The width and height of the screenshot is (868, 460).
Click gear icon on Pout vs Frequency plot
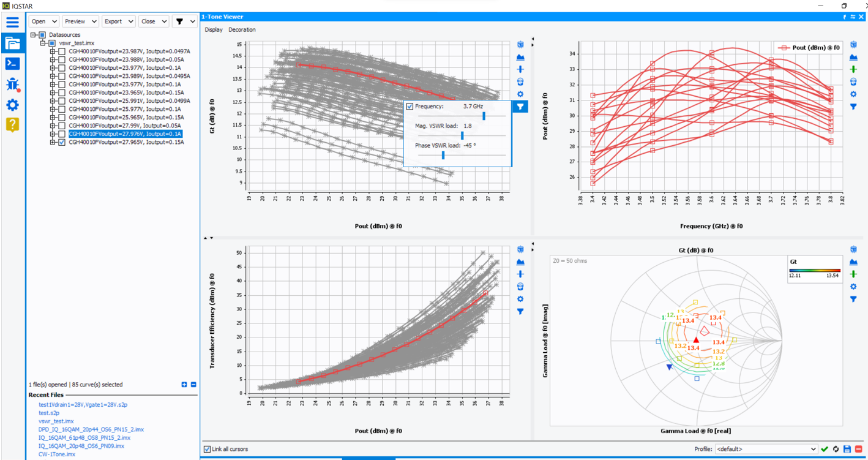(853, 94)
